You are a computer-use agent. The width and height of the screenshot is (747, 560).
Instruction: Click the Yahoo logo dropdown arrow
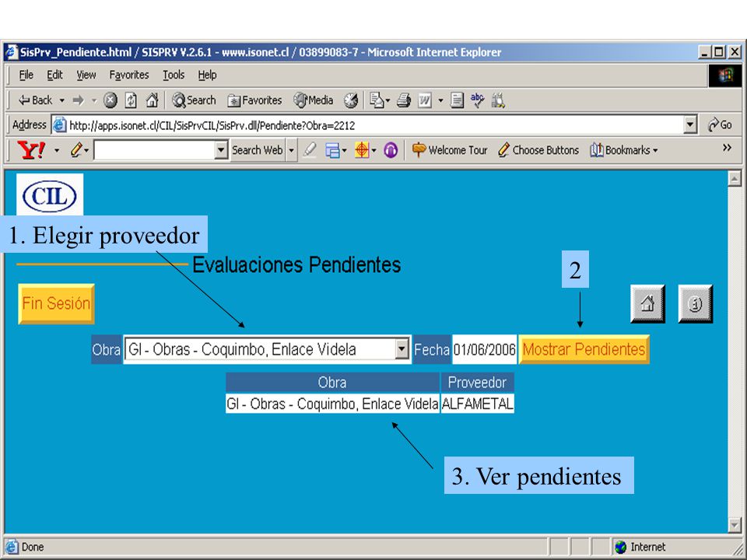[57, 150]
